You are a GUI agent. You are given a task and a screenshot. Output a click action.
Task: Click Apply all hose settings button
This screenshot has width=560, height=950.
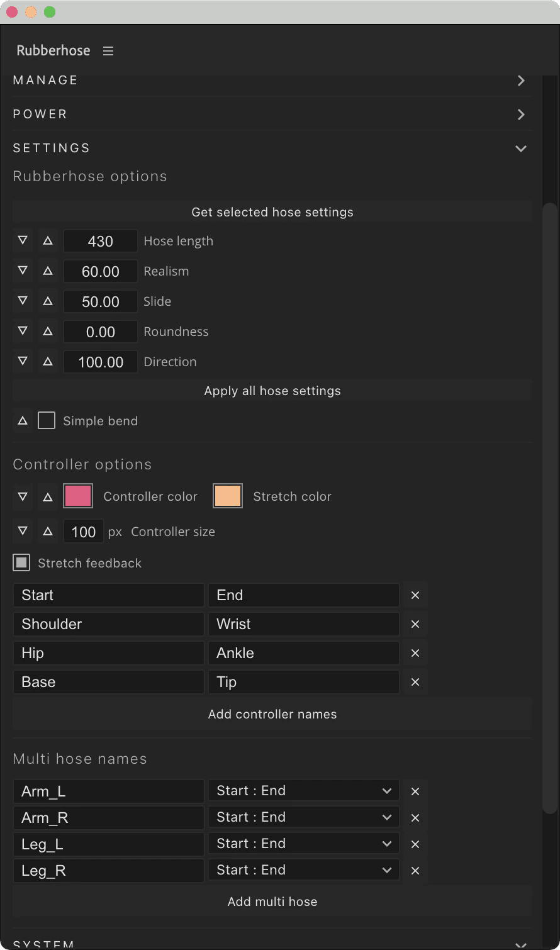(272, 391)
